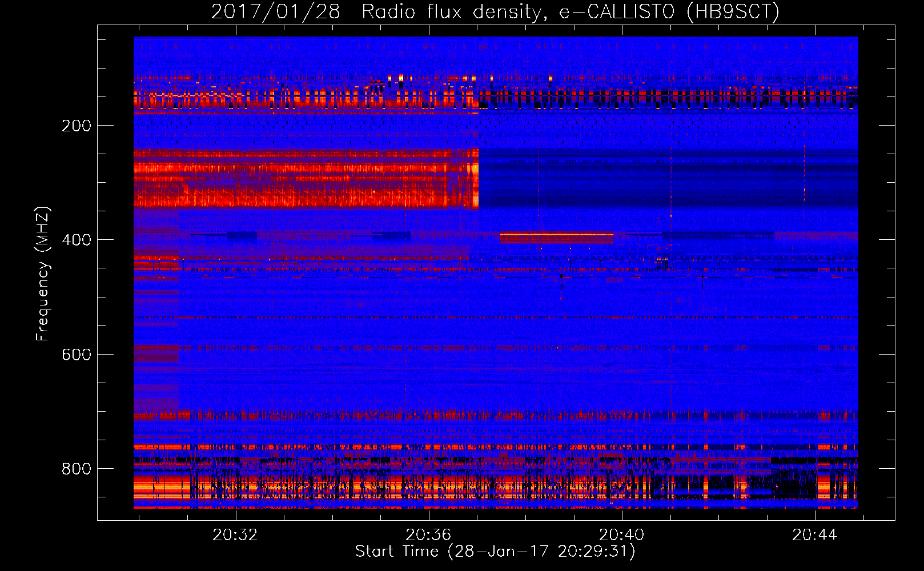Click the 'Start Time (28-Jan-17 20:29:31)' axis label
Screen dimensions: 924x571
pyautogui.click(x=495, y=552)
